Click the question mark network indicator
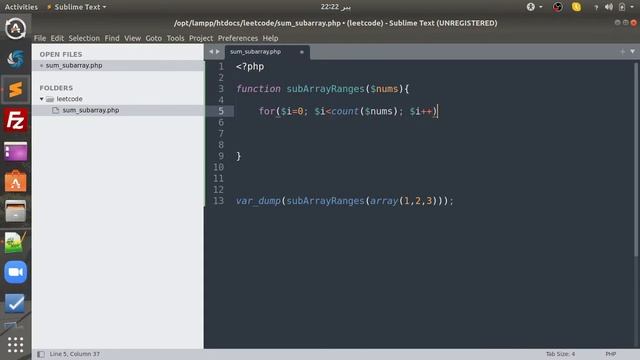This screenshot has height=360, width=640. [x=596, y=7]
